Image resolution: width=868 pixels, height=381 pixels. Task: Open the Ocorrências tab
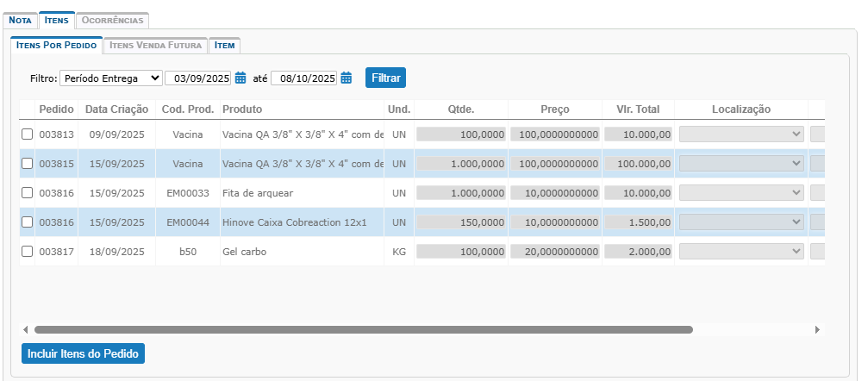pos(112,19)
